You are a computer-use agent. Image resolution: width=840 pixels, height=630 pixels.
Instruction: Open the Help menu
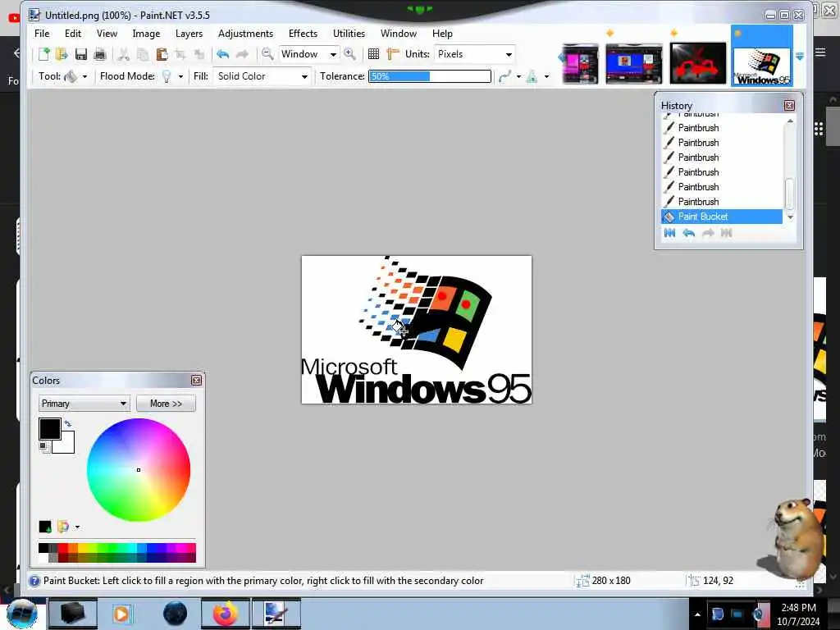click(x=442, y=34)
